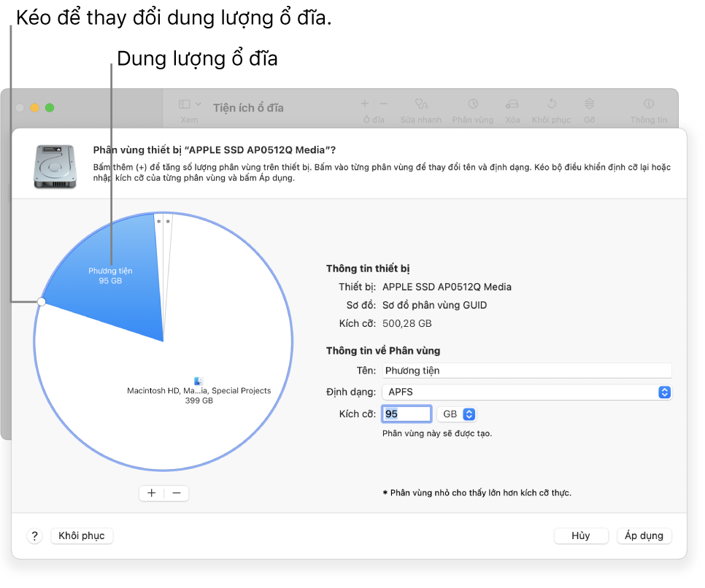Click the Info icon (Thông tin) in the toolbar
Image resolution: width=705 pixels, height=588 pixels.
pyautogui.click(x=649, y=104)
